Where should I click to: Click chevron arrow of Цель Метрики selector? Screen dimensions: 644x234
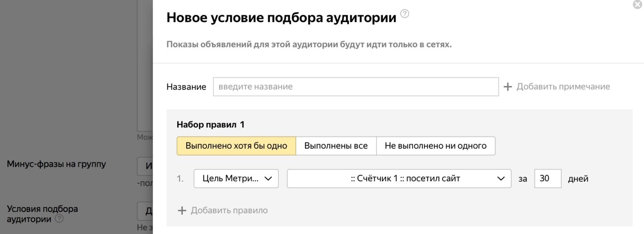[x=268, y=179]
